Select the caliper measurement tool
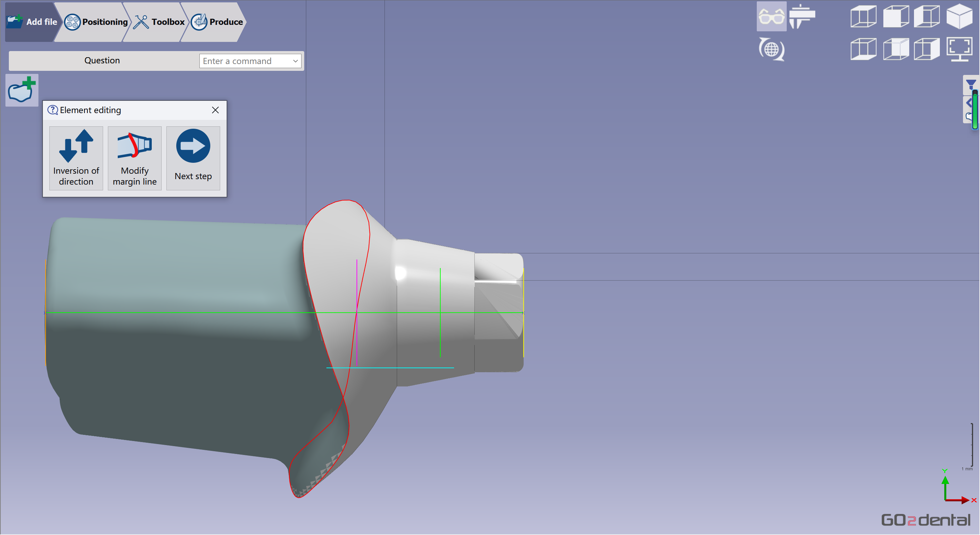This screenshot has height=535, width=980. pyautogui.click(x=802, y=16)
